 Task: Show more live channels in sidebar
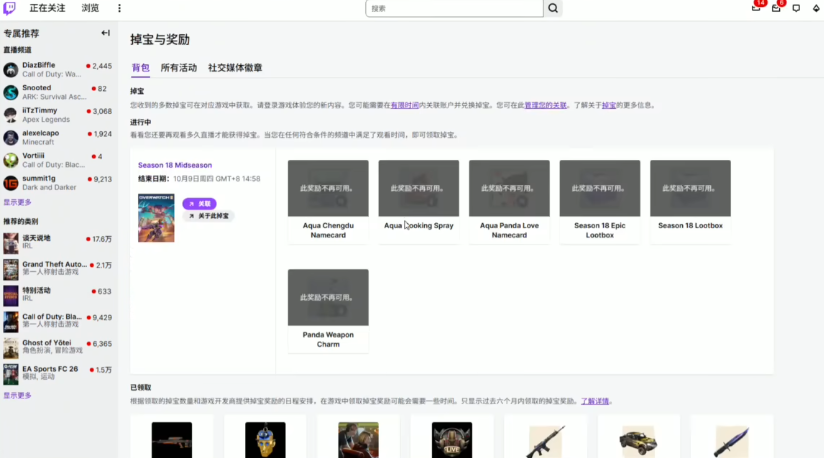[17, 202]
